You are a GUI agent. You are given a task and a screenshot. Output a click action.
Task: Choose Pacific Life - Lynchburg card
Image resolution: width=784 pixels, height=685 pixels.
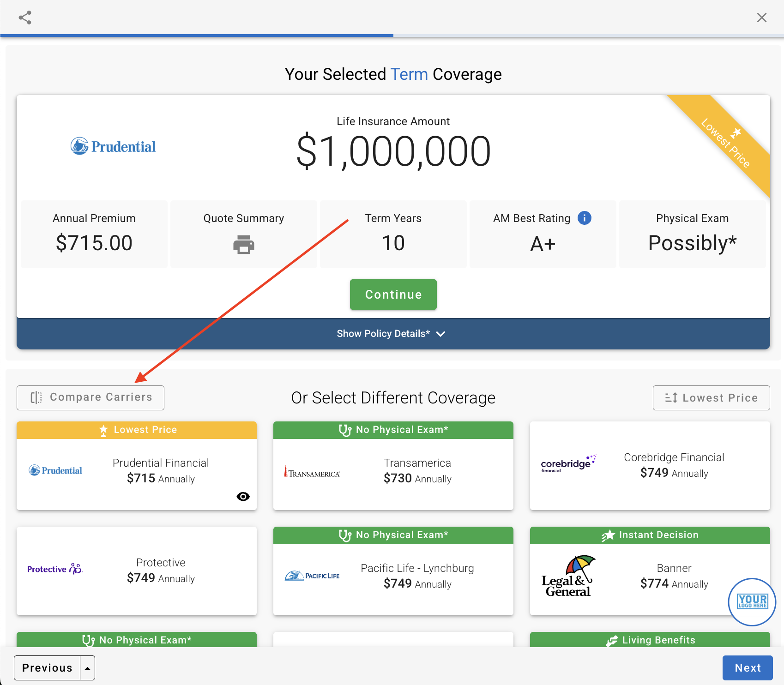click(x=393, y=571)
